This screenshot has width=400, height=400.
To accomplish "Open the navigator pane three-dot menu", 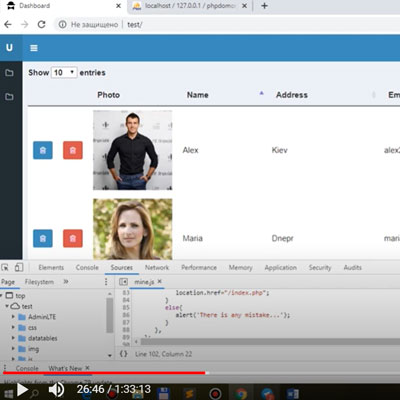I will (106, 282).
